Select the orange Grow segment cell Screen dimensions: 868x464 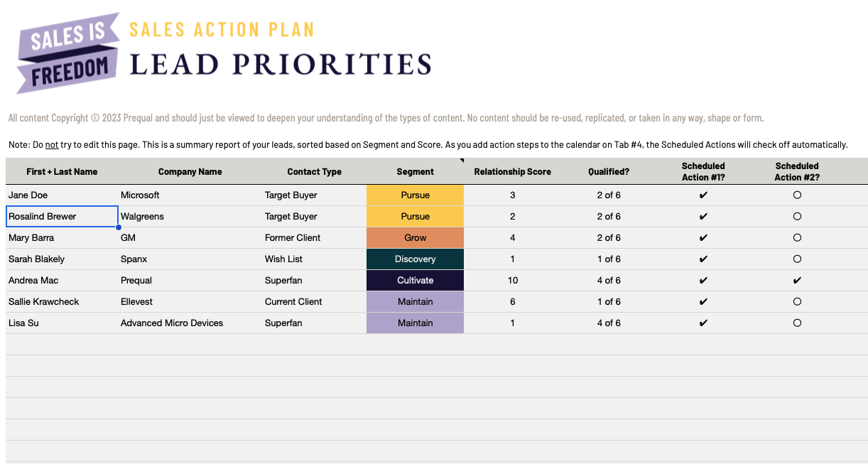(x=415, y=237)
